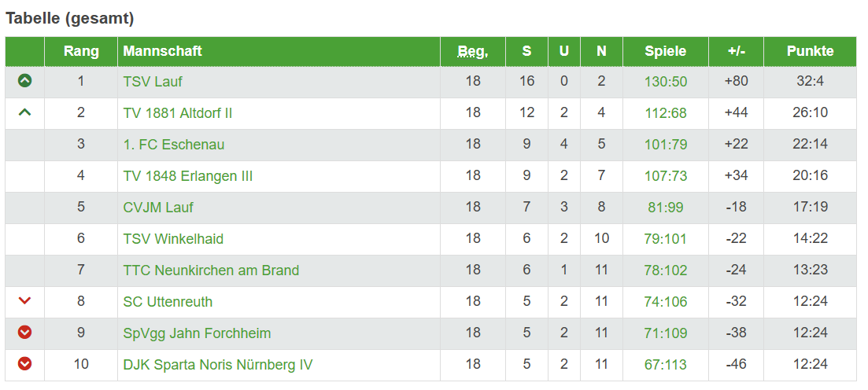Open DJK Sparta Noris Nürnberg IV
868x390 pixels.
point(217,365)
